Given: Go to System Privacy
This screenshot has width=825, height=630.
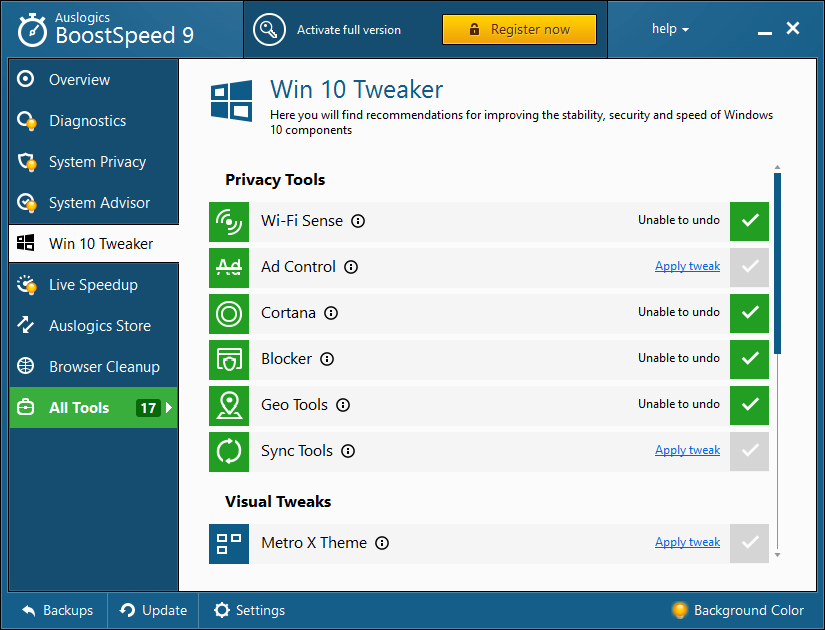Looking at the screenshot, I should coord(94,162).
